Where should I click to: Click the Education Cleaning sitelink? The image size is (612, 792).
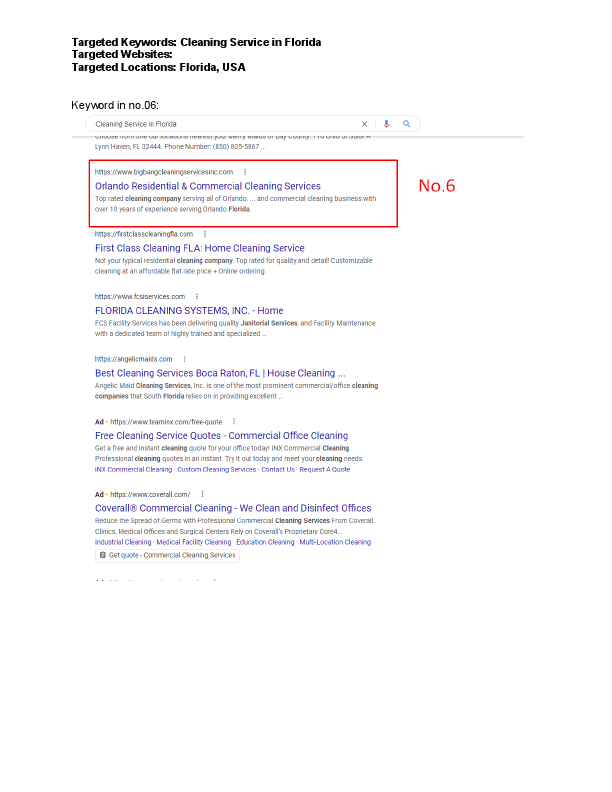click(x=265, y=542)
